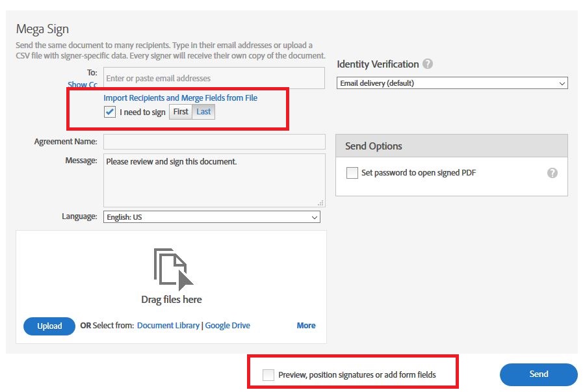Select Last signing order option
The height and width of the screenshot is (392, 585).
pyautogui.click(x=204, y=111)
